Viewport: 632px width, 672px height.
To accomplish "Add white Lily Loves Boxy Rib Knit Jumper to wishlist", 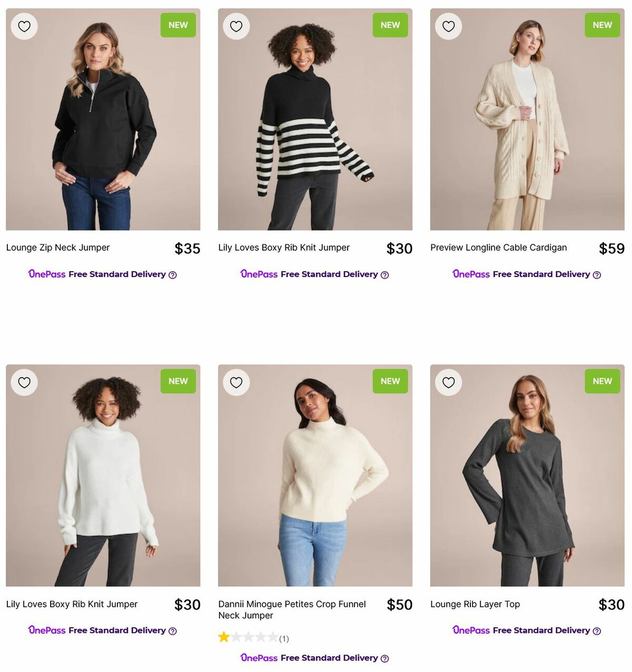I will tap(24, 382).
